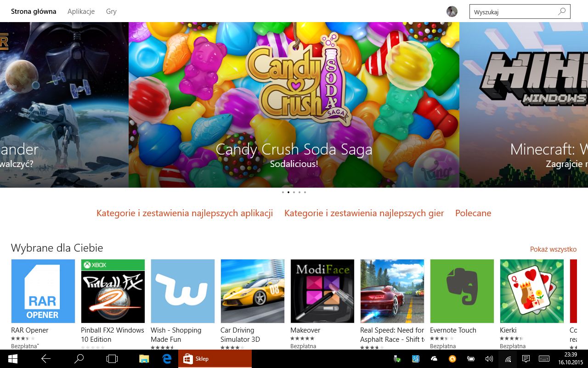Open the Pinball FX2 app icon

point(113,291)
